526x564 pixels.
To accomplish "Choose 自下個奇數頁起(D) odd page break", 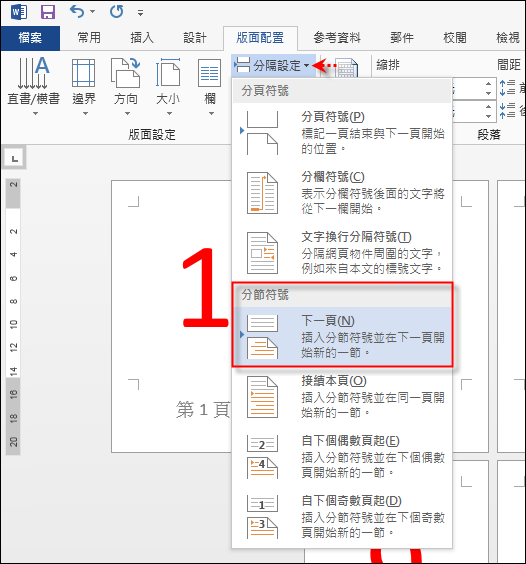I will (342, 517).
